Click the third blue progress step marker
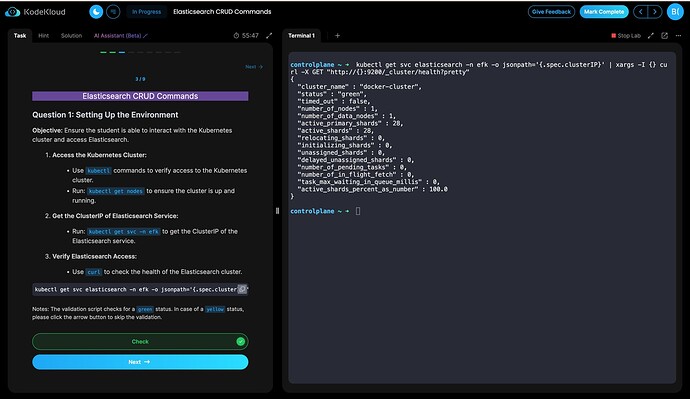Screen dimensions: 690x399 122,52
